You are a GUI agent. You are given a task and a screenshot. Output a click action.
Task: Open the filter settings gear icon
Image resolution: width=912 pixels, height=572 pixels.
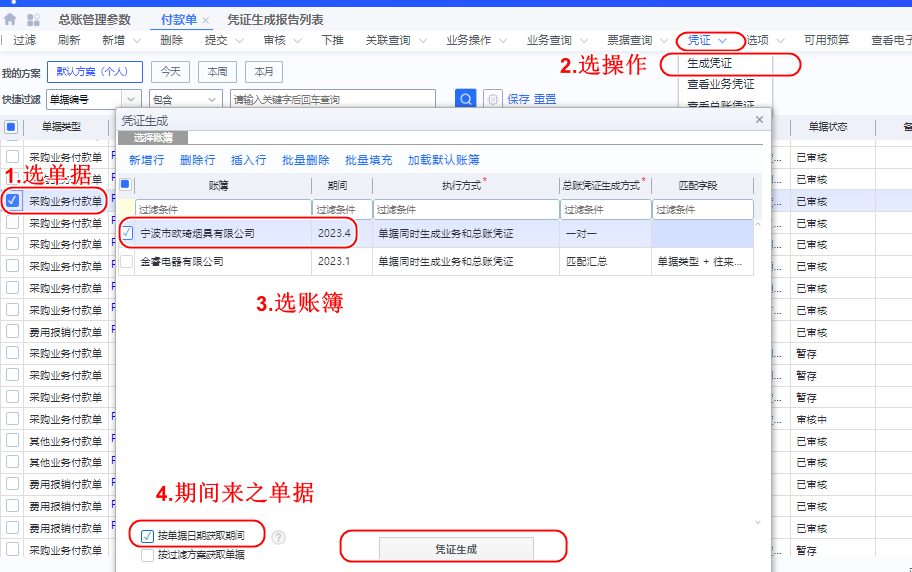click(492, 99)
